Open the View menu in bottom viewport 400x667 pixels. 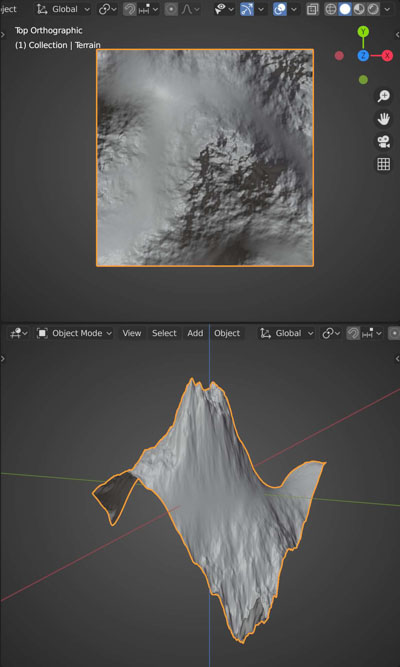coord(131,333)
